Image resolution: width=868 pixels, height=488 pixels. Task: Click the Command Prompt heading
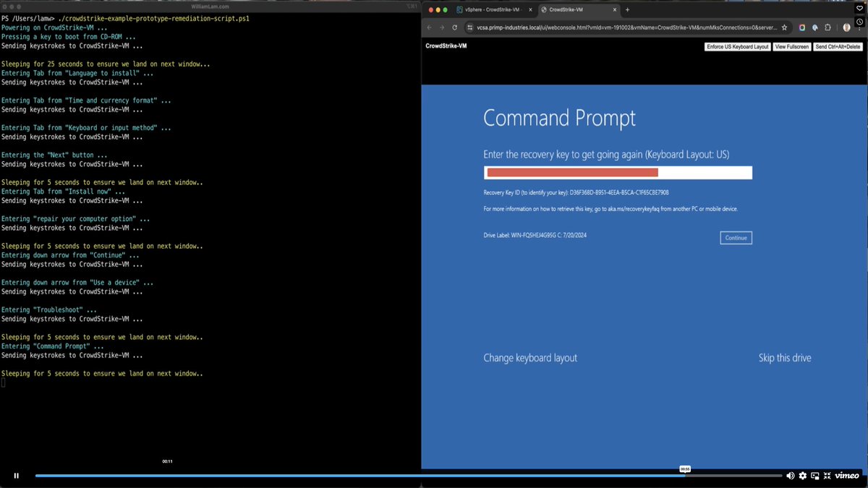click(559, 118)
